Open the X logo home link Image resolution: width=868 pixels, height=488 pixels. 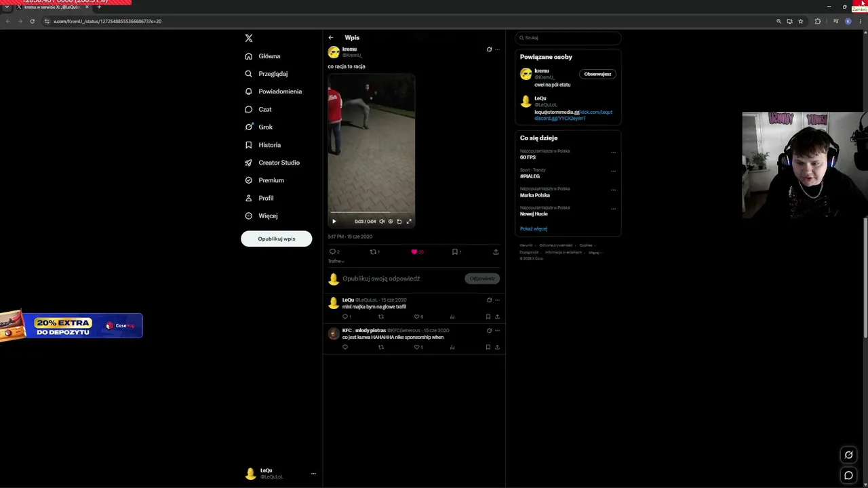pyautogui.click(x=249, y=38)
